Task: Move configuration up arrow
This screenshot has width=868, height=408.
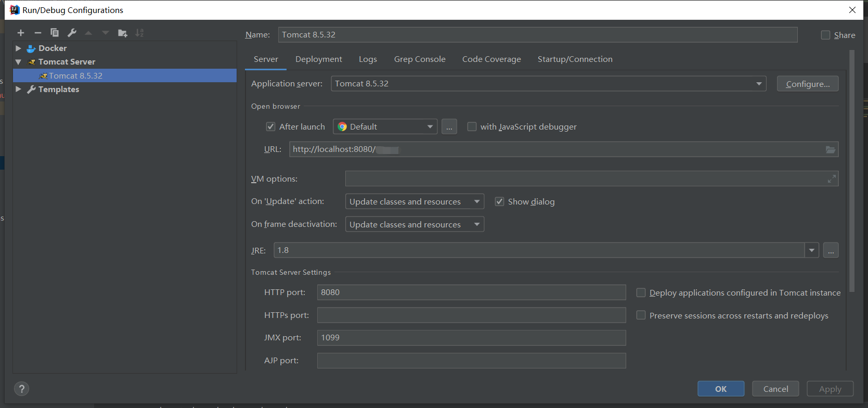Action: click(88, 33)
